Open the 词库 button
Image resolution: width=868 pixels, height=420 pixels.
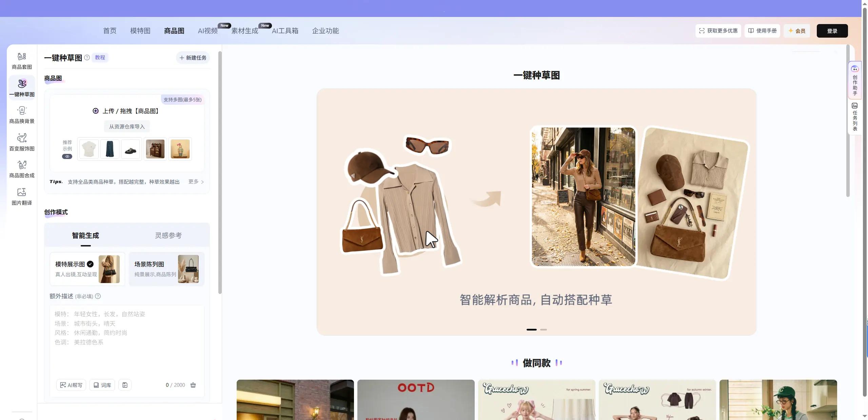(x=102, y=385)
